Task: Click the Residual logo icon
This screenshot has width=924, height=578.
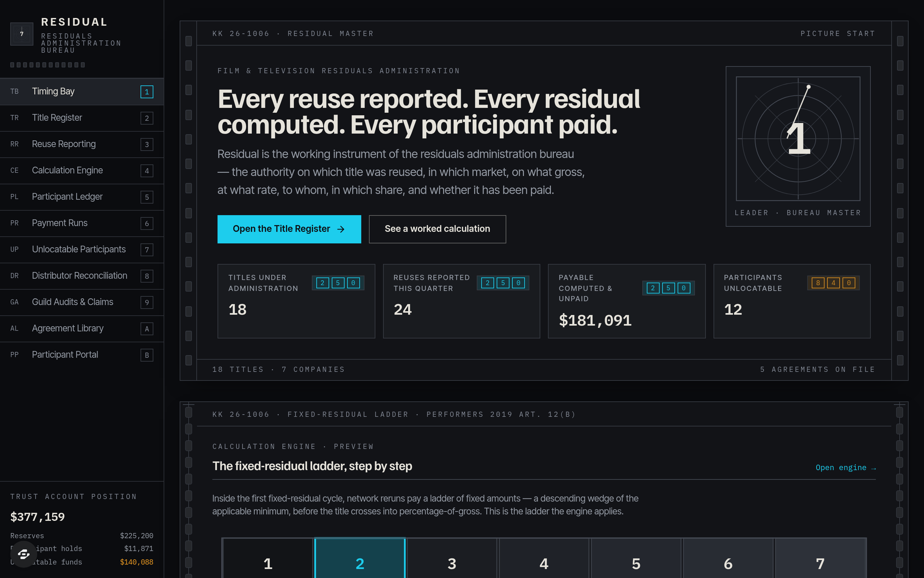Action: 22,34
